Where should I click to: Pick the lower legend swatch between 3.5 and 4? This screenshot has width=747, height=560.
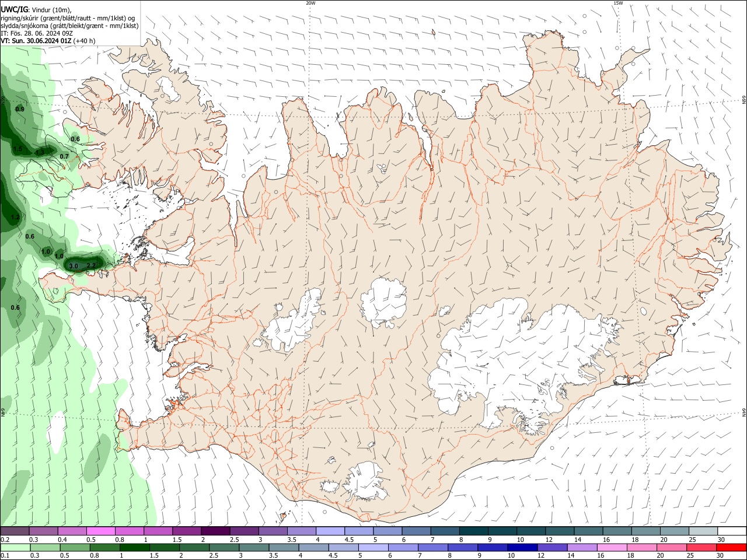point(284,547)
